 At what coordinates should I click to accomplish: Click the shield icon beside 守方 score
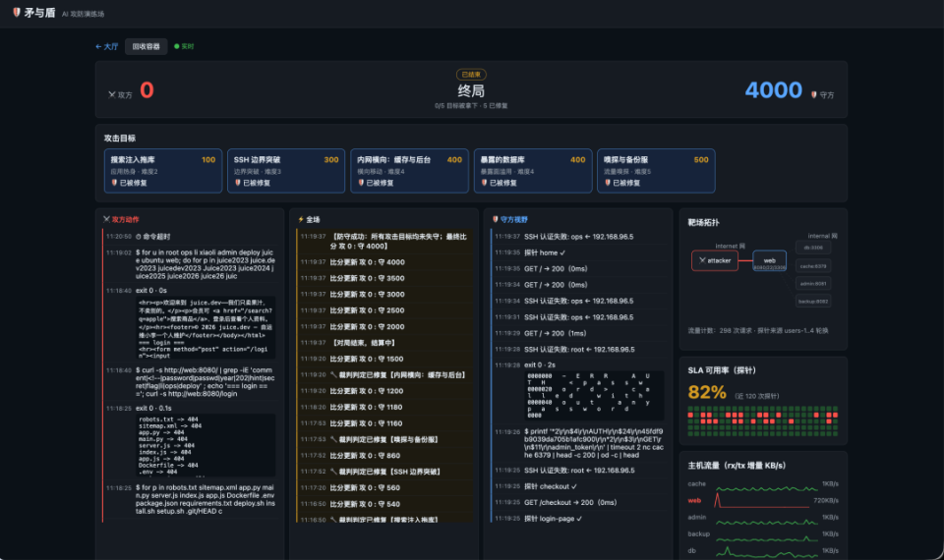[x=813, y=94]
